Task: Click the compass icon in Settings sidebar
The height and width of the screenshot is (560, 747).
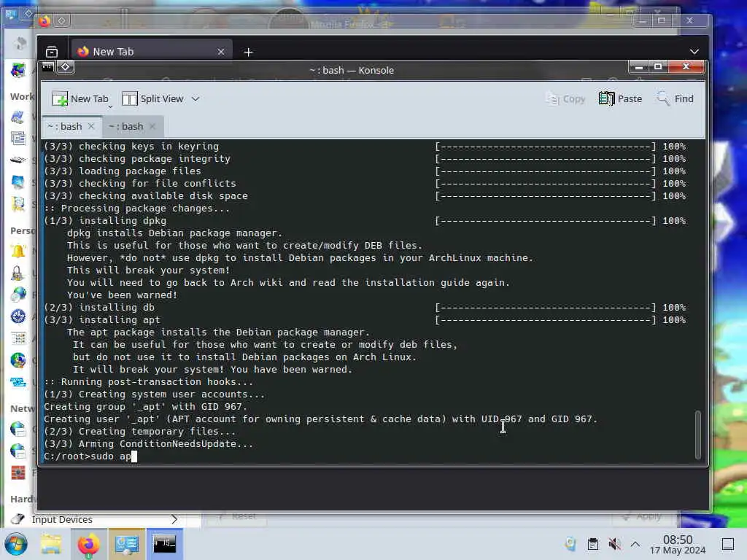Action: tap(18, 316)
